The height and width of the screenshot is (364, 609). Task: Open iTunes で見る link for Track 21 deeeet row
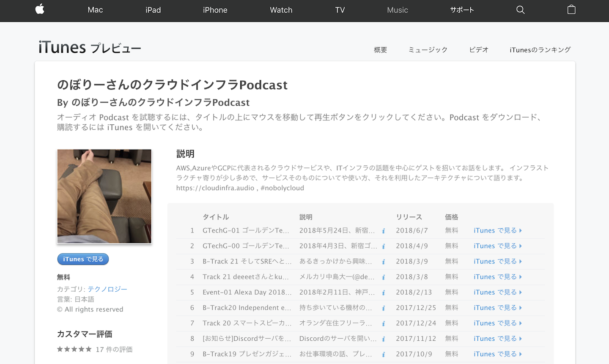coord(498,276)
